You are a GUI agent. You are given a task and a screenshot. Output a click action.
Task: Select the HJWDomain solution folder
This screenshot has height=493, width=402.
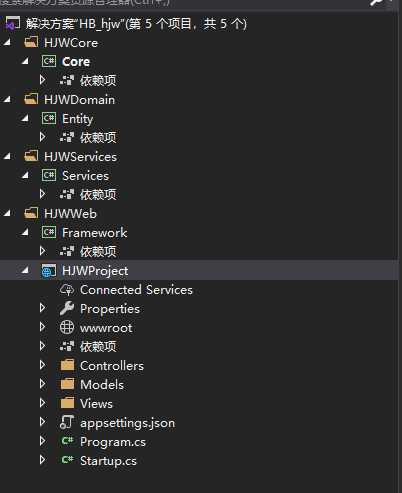click(x=79, y=100)
